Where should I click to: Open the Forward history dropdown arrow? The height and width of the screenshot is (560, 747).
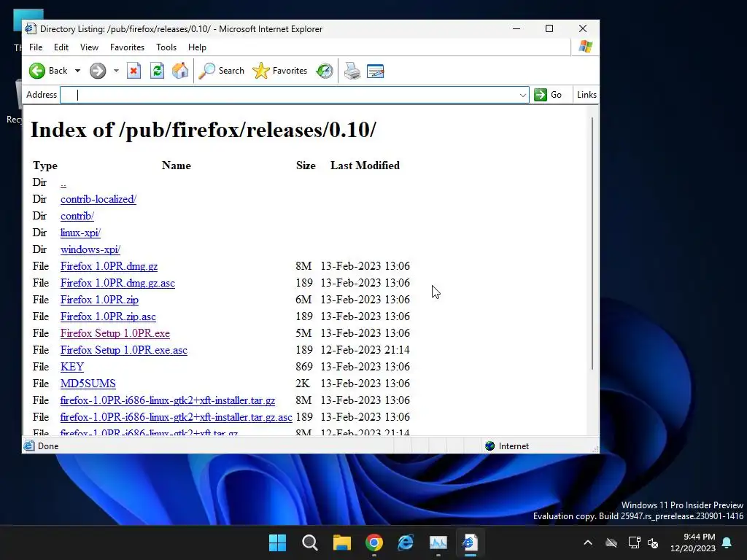coord(116,71)
